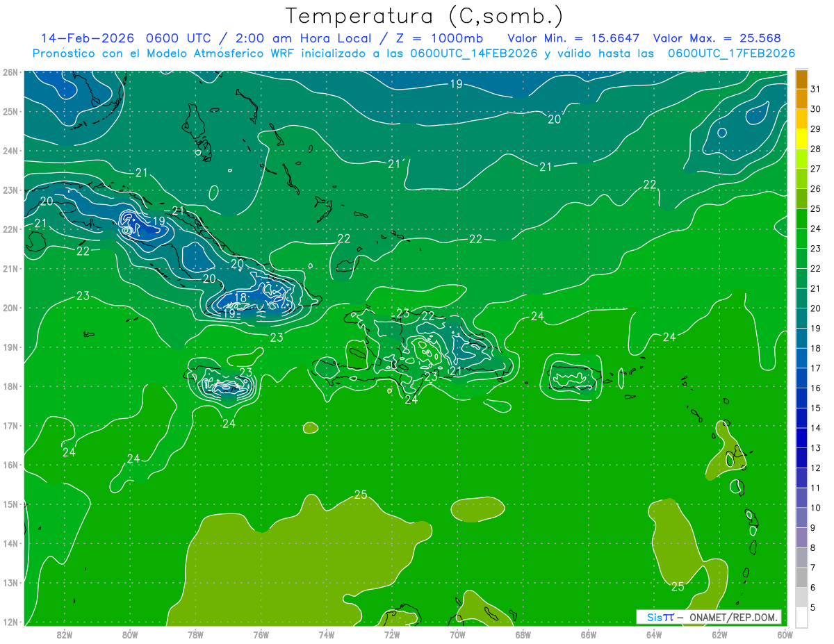The height and width of the screenshot is (644, 834).
Task: Click the 22N latitude axis label
Action: pos(10,229)
